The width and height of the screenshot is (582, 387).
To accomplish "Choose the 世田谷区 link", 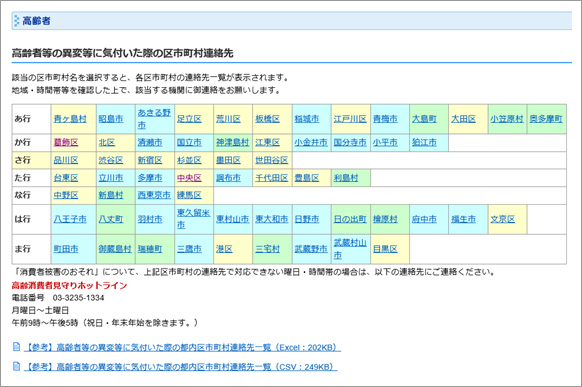I will click(272, 160).
